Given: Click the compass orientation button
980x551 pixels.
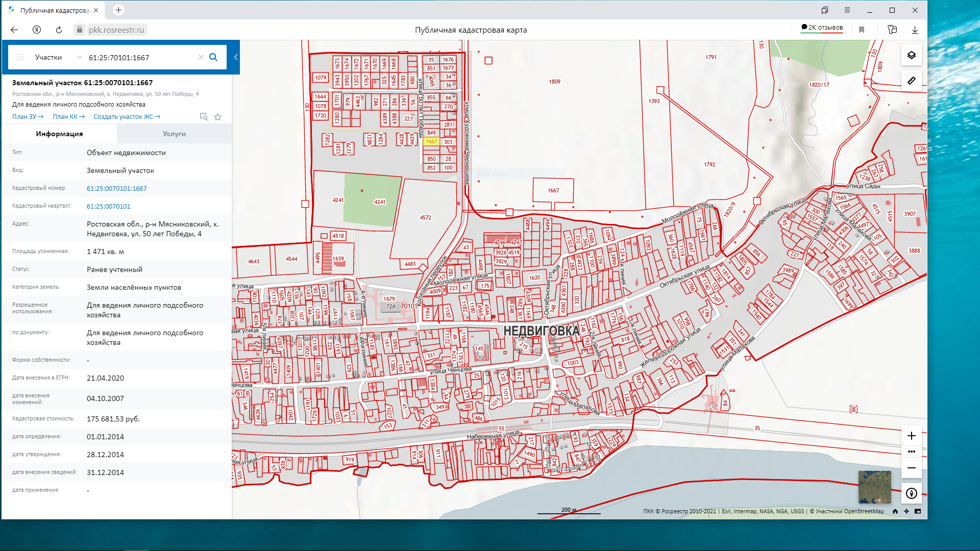Looking at the screenshot, I should coord(911,493).
